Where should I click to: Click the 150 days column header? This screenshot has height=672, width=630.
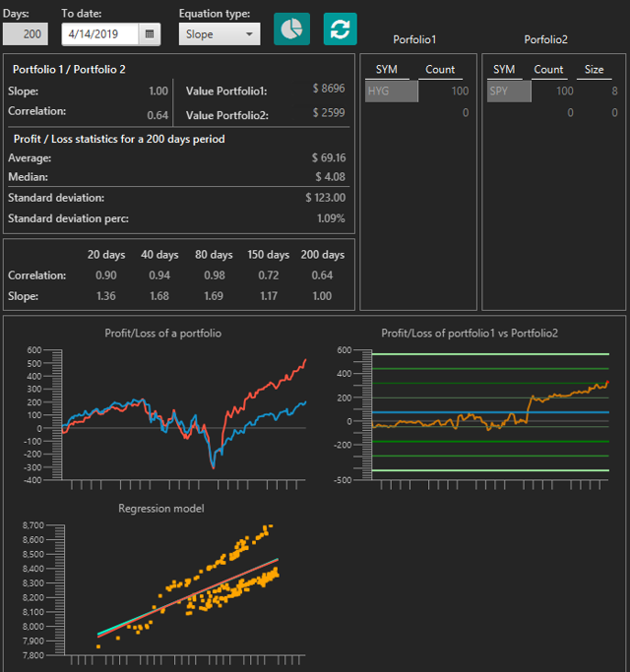(x=269, y=255)
